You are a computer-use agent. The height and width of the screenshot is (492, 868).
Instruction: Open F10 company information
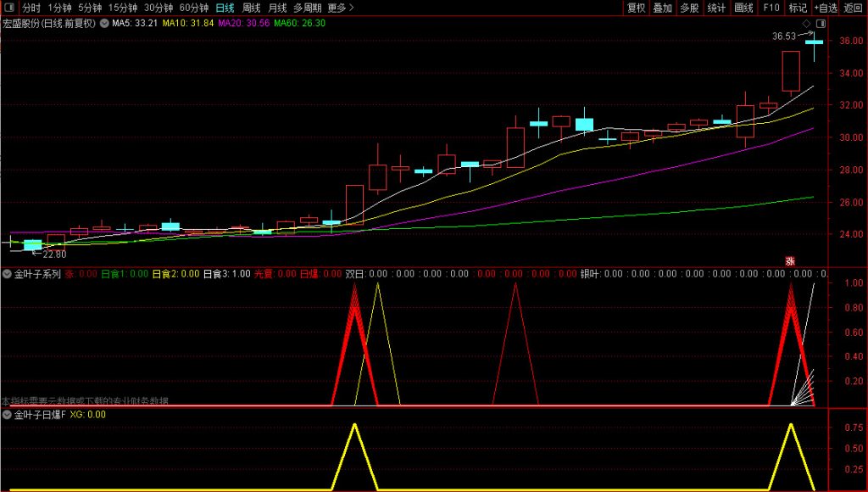point(771,8)
